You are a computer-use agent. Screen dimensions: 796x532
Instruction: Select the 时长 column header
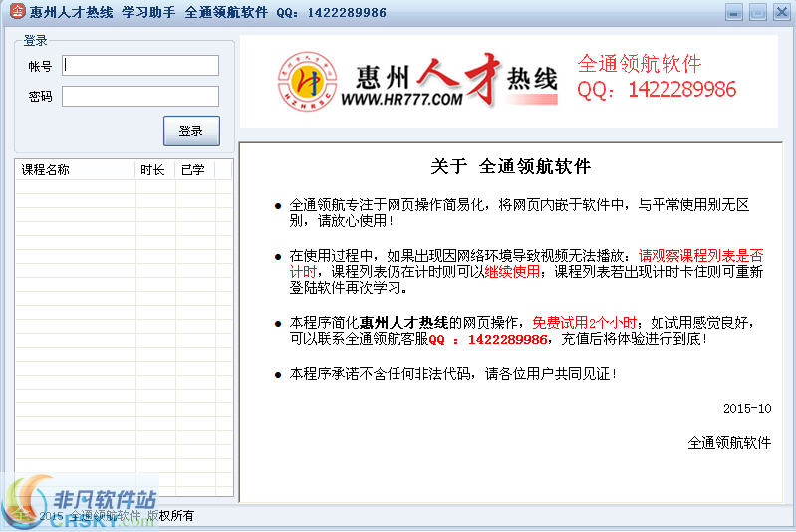click(155, 170)
